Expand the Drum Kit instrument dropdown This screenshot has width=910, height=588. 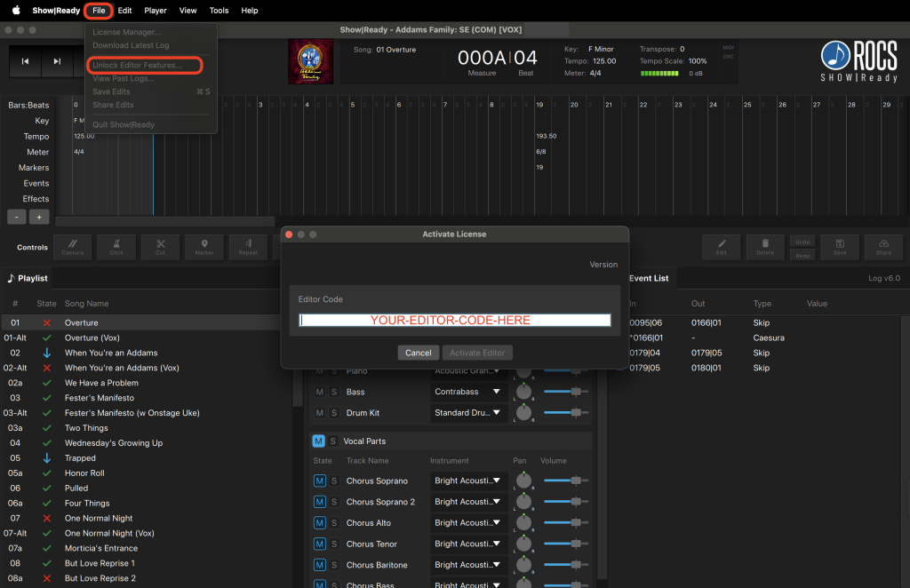click(x=467, y=413)
